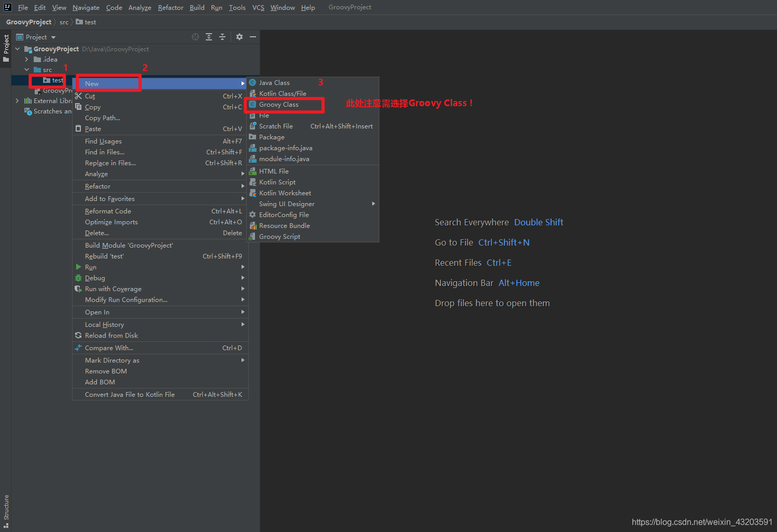Click the green Run triangle icon
This screenshot has width=777, height=532.
click(78, 267)
